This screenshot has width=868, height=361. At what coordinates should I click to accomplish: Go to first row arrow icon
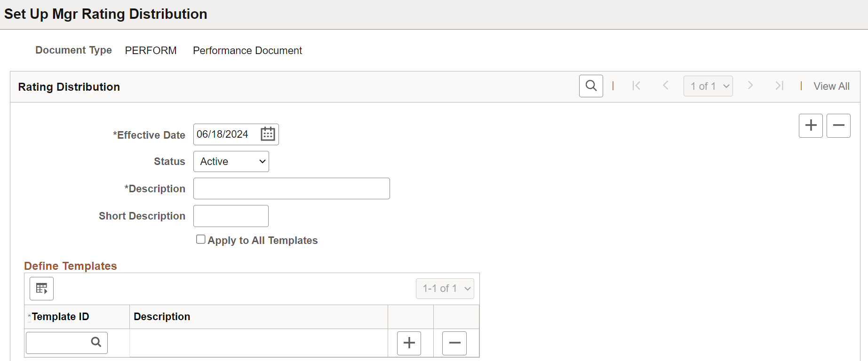[x=637, y=86]
